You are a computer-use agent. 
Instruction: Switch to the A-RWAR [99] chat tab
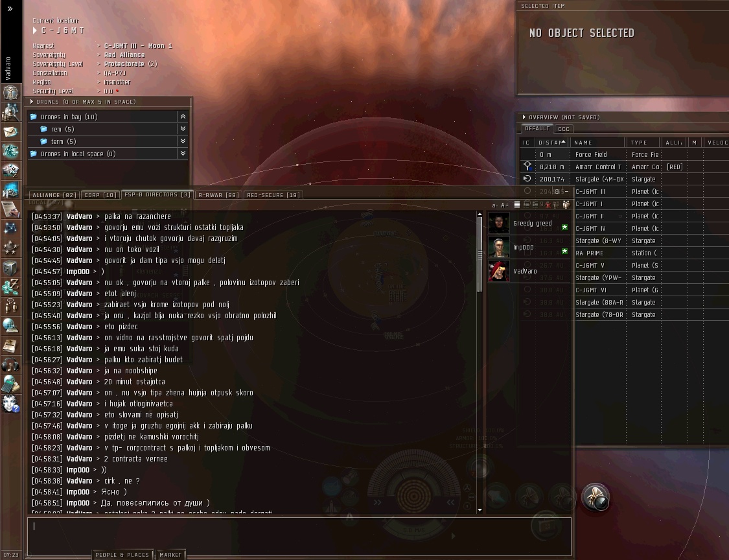coord(218,195)
